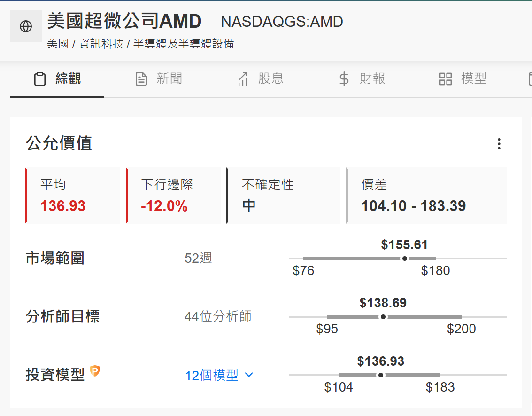Open the three-dot menu in 公允價值 card
The width and height of the screenshot is (532, 416).
click(499, 144)
